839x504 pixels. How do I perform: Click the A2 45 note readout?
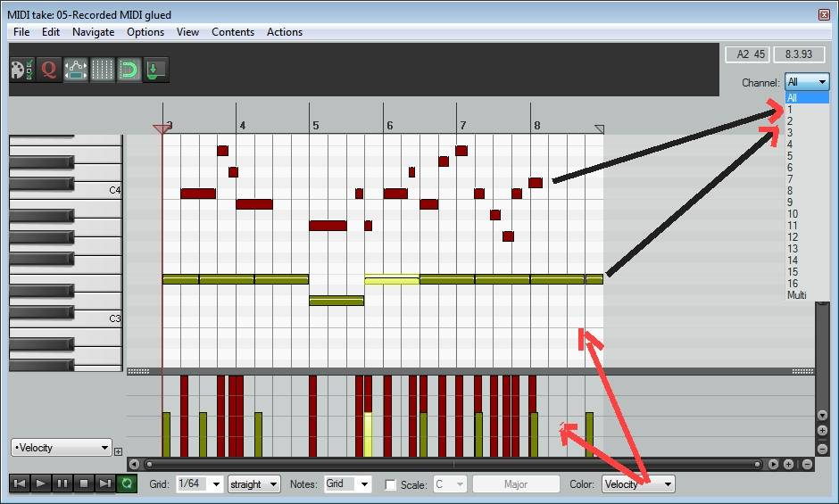(x=747, y=54)
